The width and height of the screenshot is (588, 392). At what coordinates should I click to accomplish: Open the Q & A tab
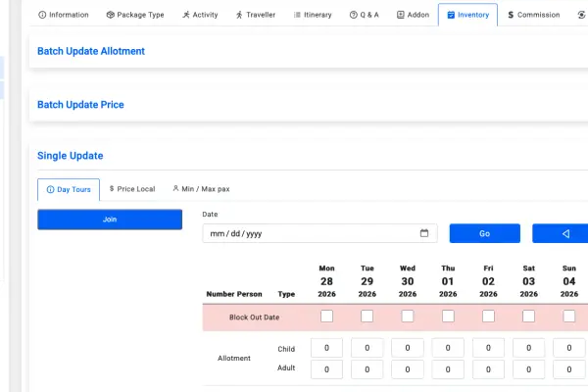(365, 15)
